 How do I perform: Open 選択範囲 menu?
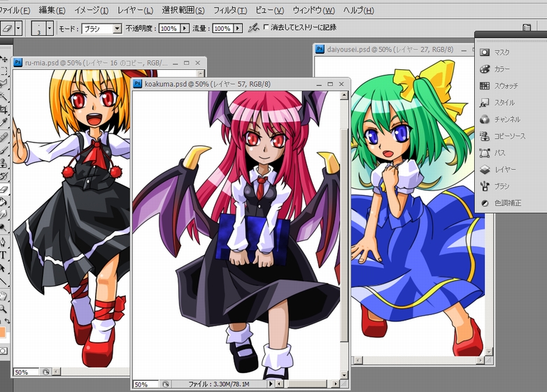pos(183,10)
